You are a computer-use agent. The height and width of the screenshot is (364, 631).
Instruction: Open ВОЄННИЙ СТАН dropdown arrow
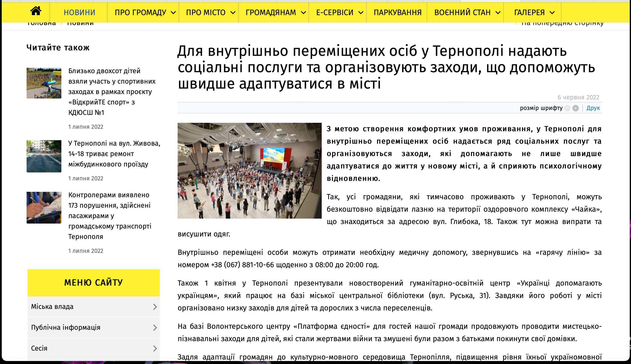tap(498, 13)
